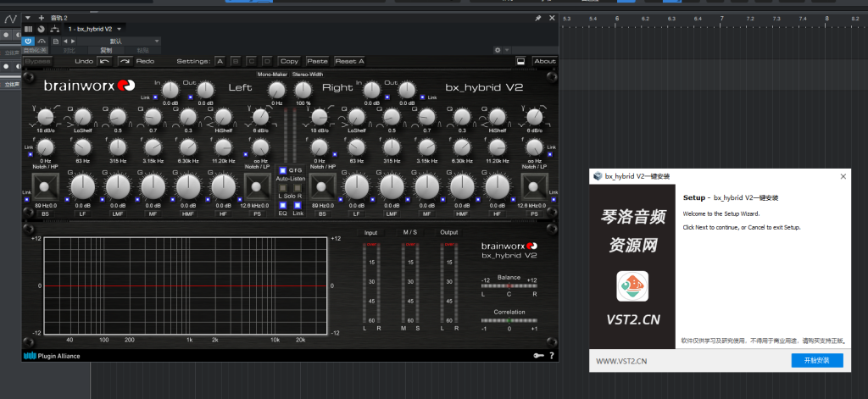This screenshot has width=868, height=399.
Task: Open the question mark help icon
Action: [x=551, y=356]
